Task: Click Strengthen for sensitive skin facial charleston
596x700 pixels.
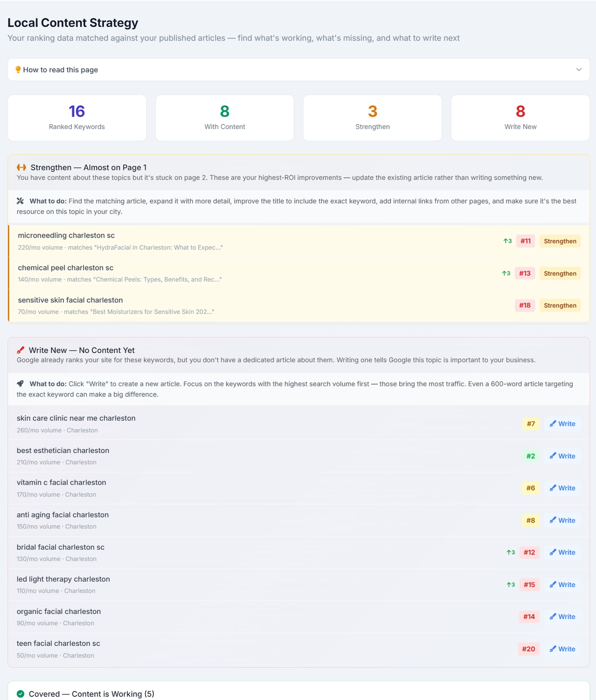Action: pyautogui.click(x=560, y=305)
